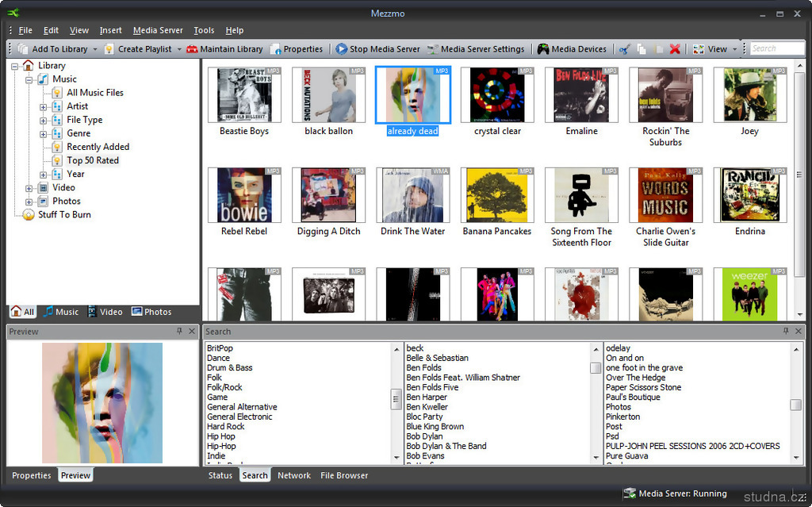This screenshot has height=507, width=812.
Task: Switch to the File Browser tab
Action: point(344,475)
